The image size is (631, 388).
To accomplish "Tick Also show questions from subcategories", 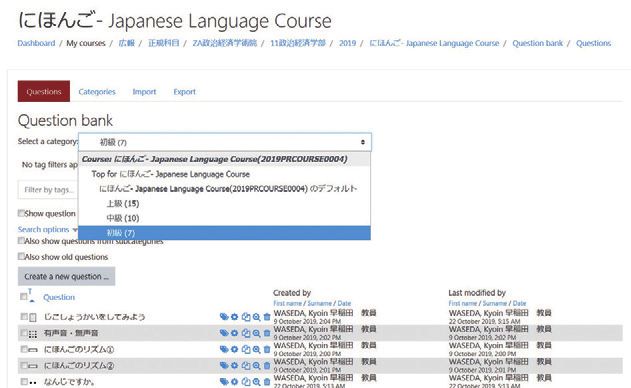I will pyautogui.click(x=21, y=241).
